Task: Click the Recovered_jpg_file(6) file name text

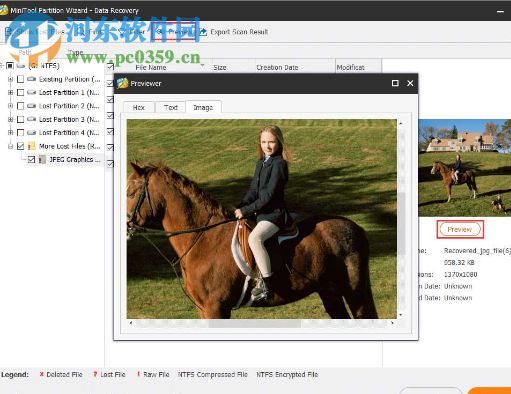Action: (x=477, y=250)
